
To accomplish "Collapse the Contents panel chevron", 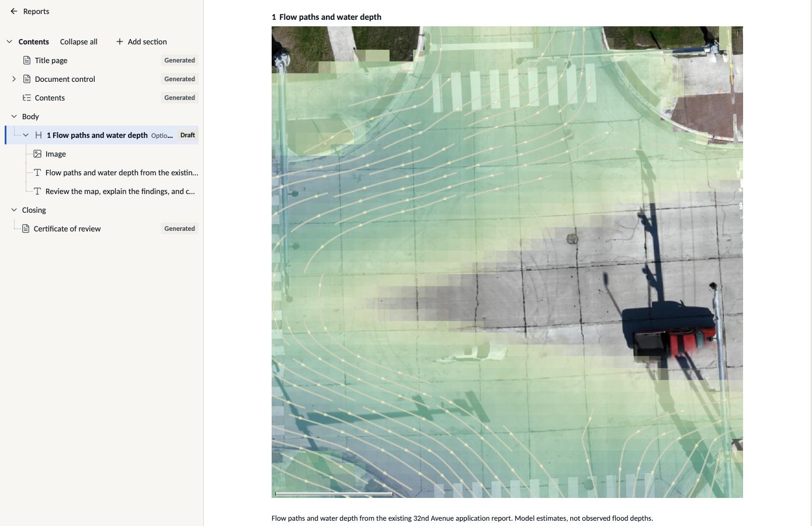I will (x=9, y=41).
